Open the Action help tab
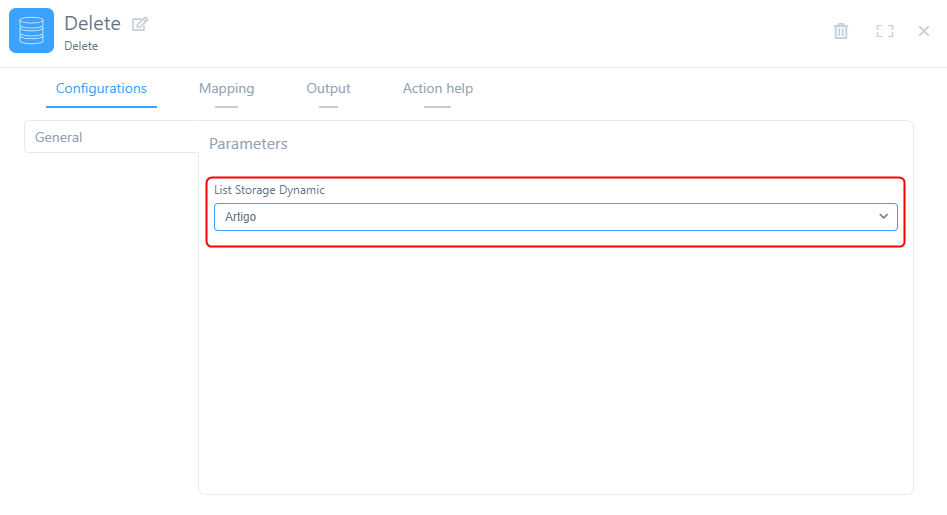Screen dimensions: 947x515 [x=437, y=88]
